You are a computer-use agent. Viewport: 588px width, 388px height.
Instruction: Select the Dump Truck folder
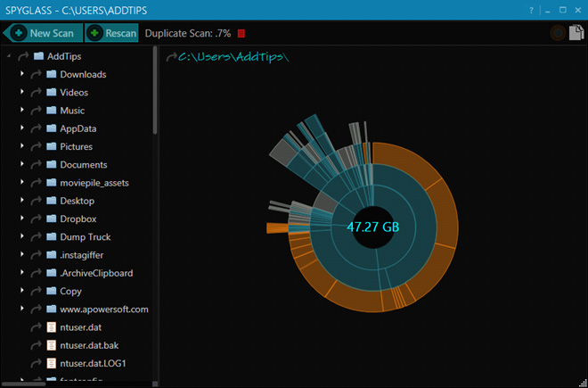(x=86, y=237)
